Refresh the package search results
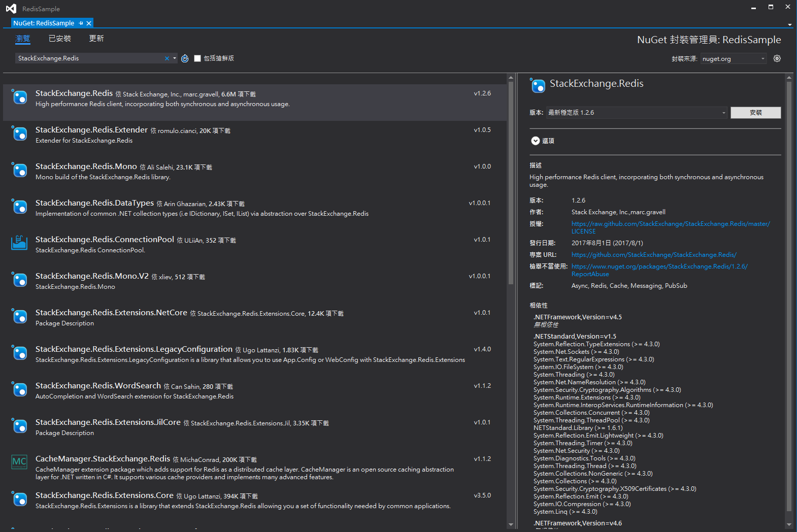Viewport: 797px width, 532px height. click(x=185, y=58)
